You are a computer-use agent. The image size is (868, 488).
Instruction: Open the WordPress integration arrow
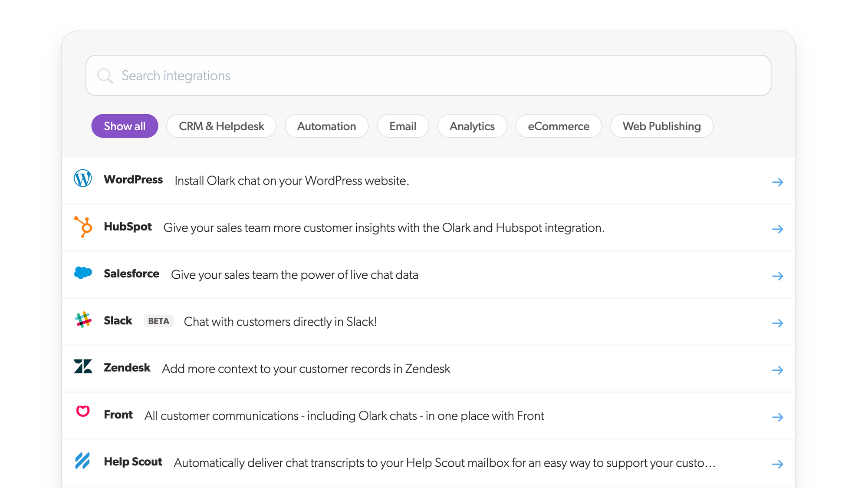tap(778, 182)
